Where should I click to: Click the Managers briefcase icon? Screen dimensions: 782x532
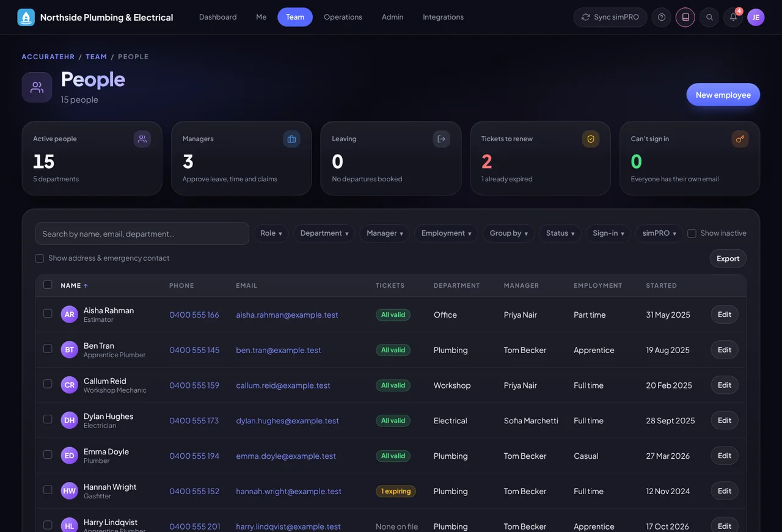click(291, 139)
